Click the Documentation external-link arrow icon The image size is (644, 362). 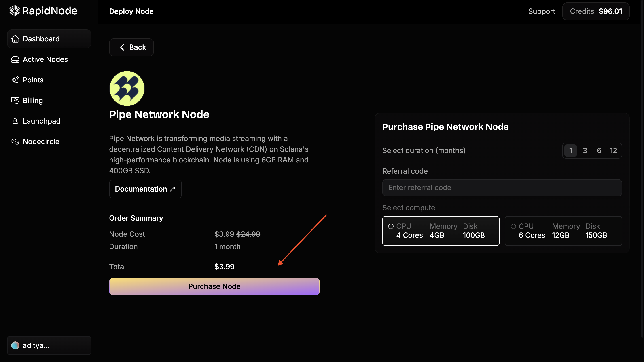click(172, 189)
